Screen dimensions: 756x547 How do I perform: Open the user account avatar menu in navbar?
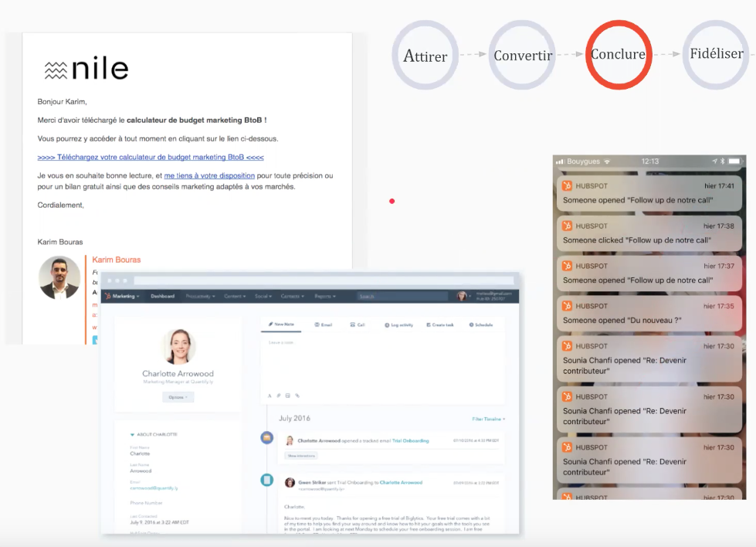point(463,296)
